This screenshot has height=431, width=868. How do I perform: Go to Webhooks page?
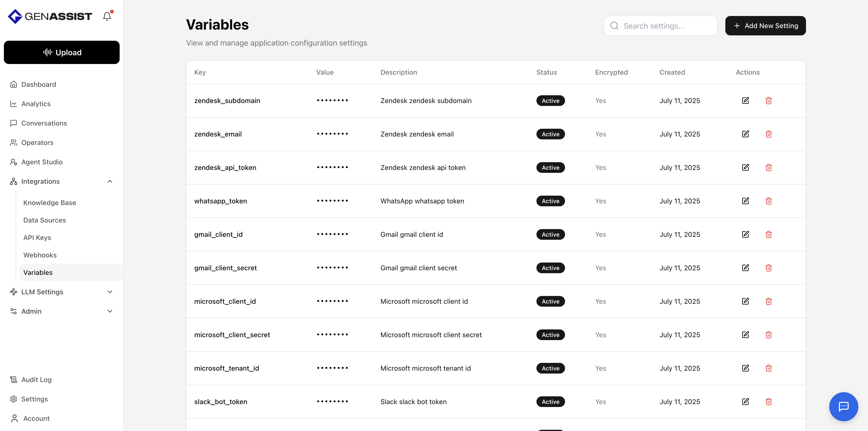click(40, 255)
